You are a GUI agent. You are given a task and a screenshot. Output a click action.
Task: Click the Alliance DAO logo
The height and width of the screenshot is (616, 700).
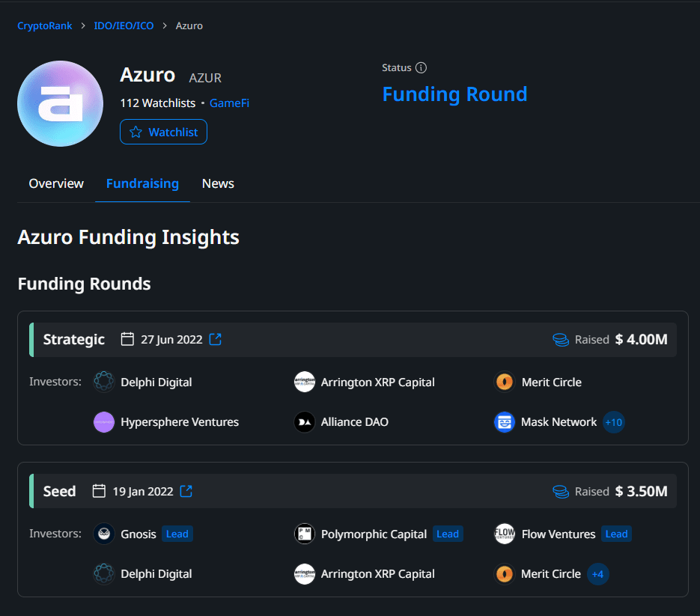(x=305, y=422)
